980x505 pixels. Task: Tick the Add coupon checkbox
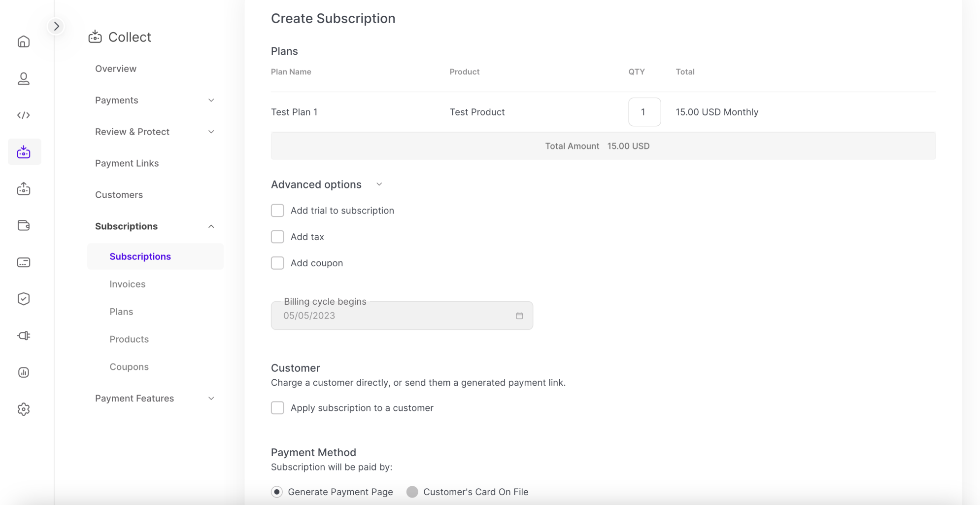click(x=277, y=263)
